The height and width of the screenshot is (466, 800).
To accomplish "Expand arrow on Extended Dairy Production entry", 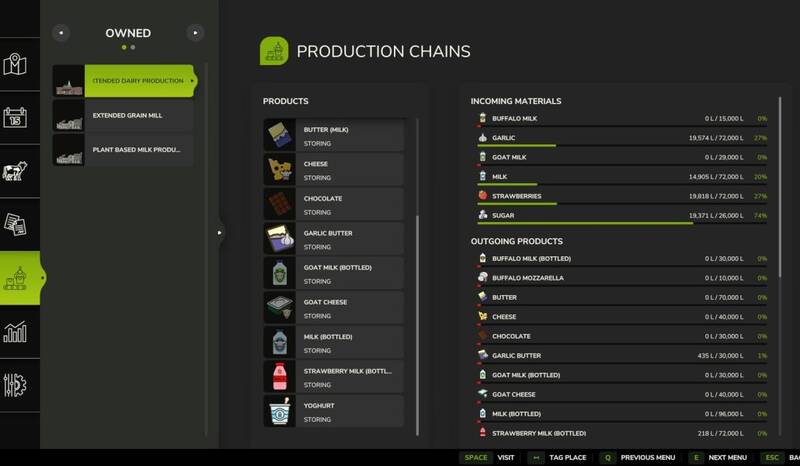I will 192,81.
